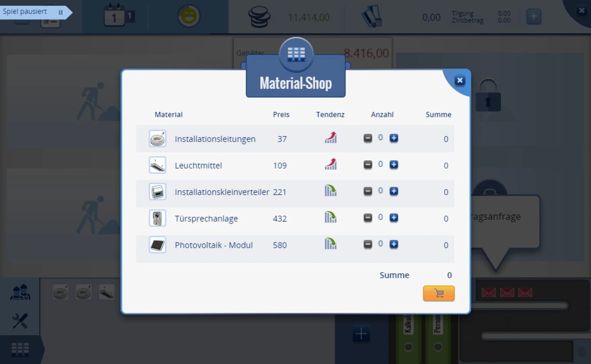Image resolution: width=591 pixels, height=364 pixels.
Task: Click falling trend icon for Photovoltaik - Modul
Action: point(330,243)
